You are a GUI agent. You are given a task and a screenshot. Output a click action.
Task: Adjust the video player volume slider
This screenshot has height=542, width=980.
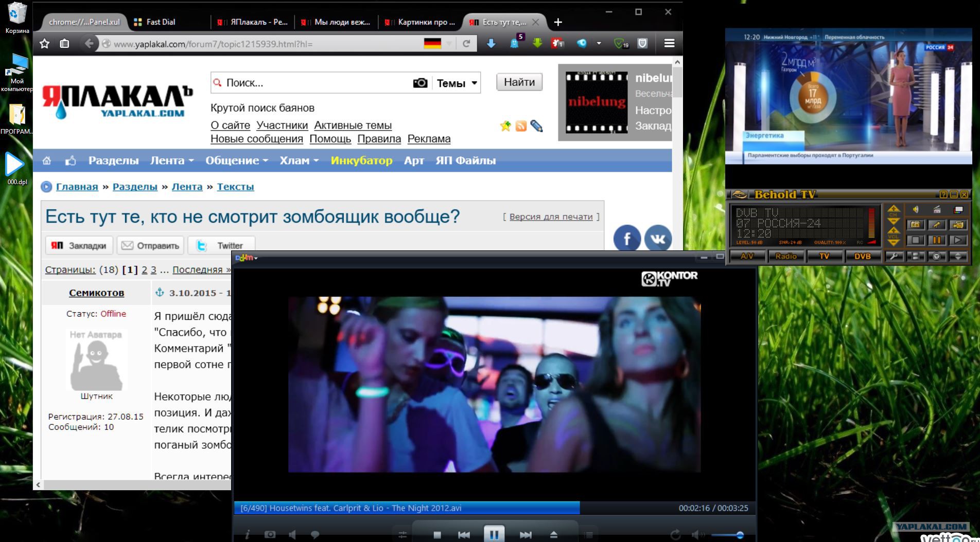(x=727, y=535)
